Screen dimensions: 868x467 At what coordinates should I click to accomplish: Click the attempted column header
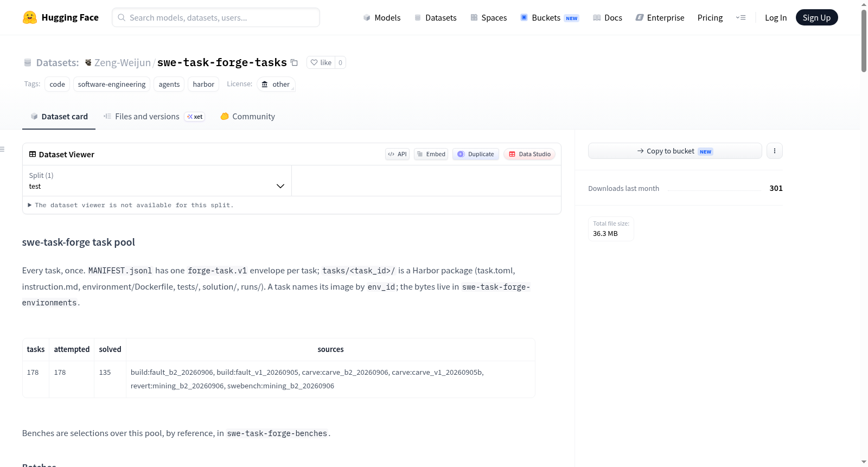coord(72,349)
